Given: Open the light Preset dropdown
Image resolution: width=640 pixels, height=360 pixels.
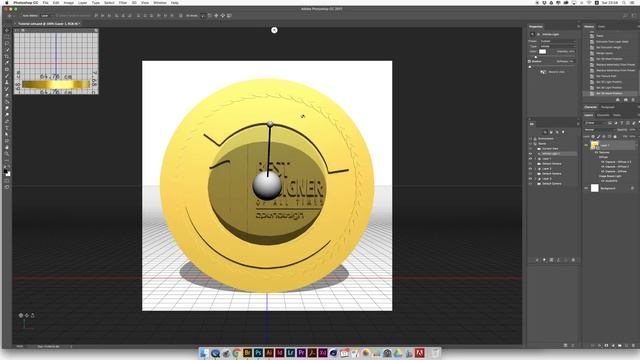Looking at the screenshot, I should click(x=558, y=41).
